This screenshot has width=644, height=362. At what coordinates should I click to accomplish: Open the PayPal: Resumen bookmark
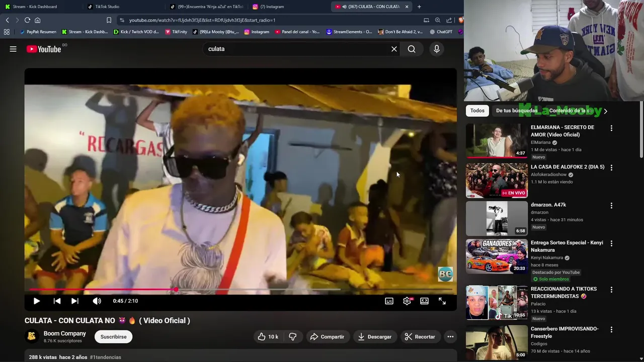(x=38, y=32)
